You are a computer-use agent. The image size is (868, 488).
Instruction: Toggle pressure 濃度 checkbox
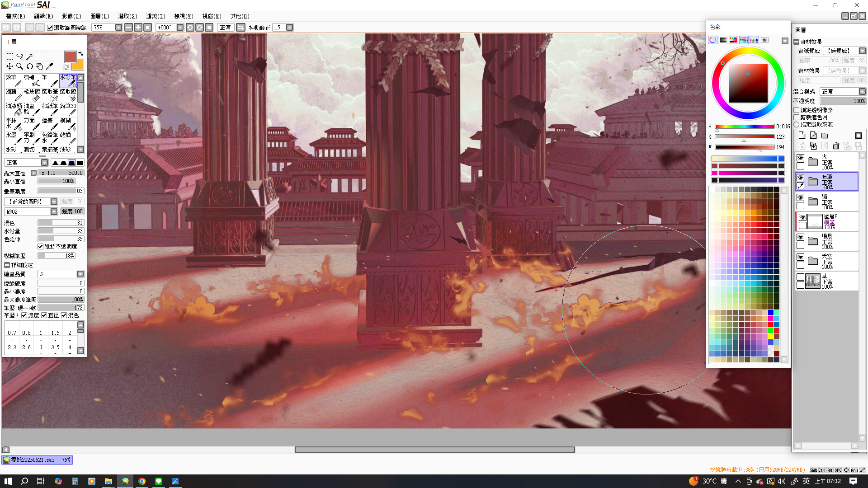(24, 315)
